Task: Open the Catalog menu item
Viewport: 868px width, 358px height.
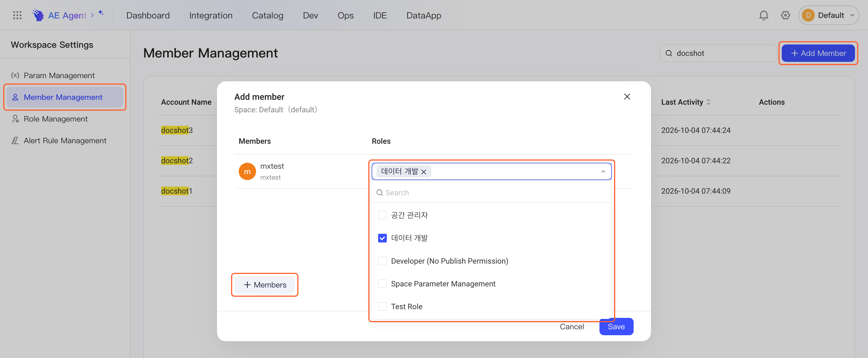Action: tap(267, 15)
